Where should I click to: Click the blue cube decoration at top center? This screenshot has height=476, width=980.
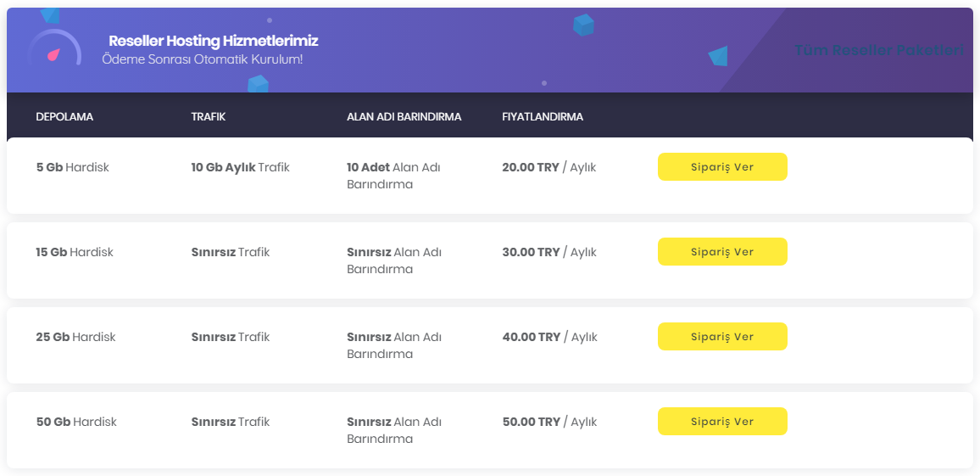pyautogui.click(x=583, y=25)
